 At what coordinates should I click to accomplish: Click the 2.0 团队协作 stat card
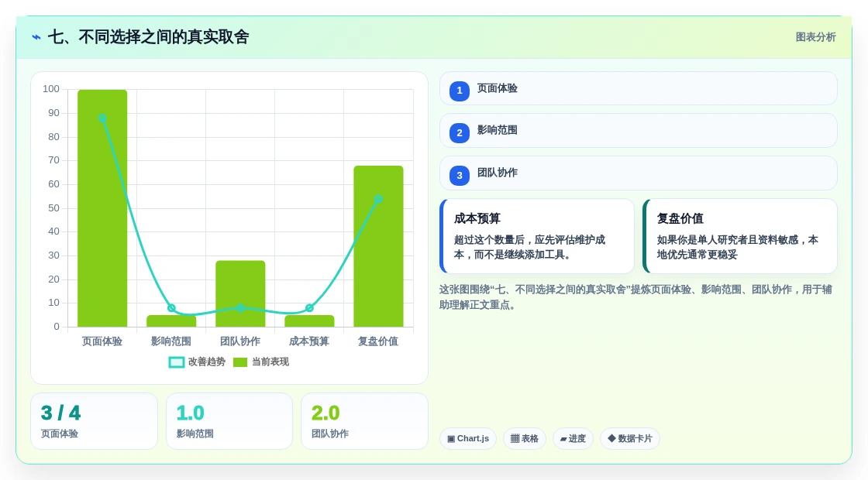pyautogui.click(x=364, y=421)
